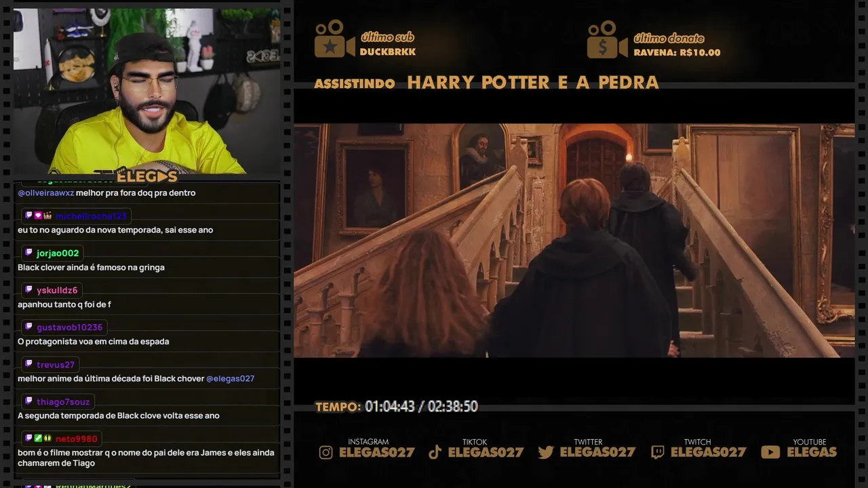The width and height of the screenshot is (868, 488).
Task: Click the camera star icon beside Último sub
Action: (334, 39)
